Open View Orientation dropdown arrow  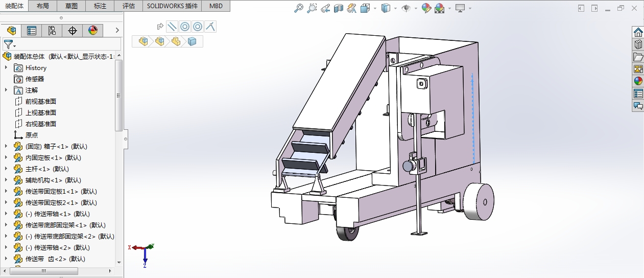(375, 8)
